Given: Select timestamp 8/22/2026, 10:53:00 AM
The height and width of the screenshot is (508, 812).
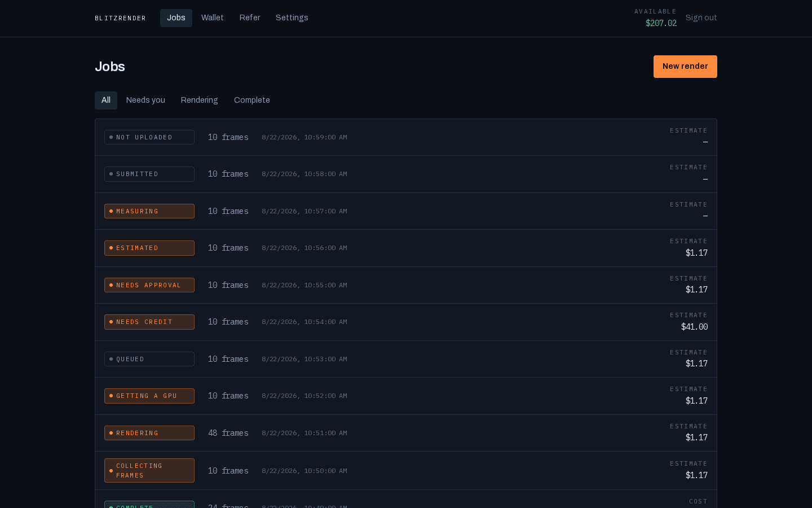Looking at the screenshot, I should (x=304, y=359).
